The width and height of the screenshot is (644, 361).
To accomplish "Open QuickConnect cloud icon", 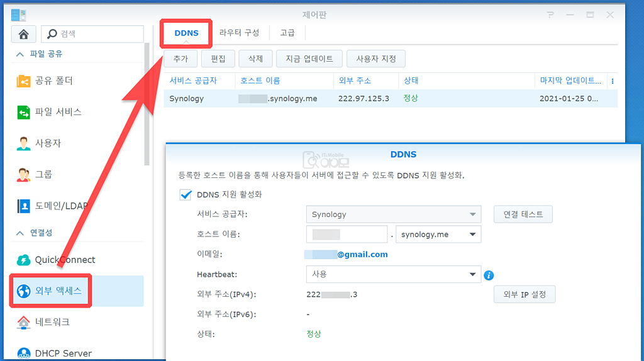I will click(x=23, y=260).
